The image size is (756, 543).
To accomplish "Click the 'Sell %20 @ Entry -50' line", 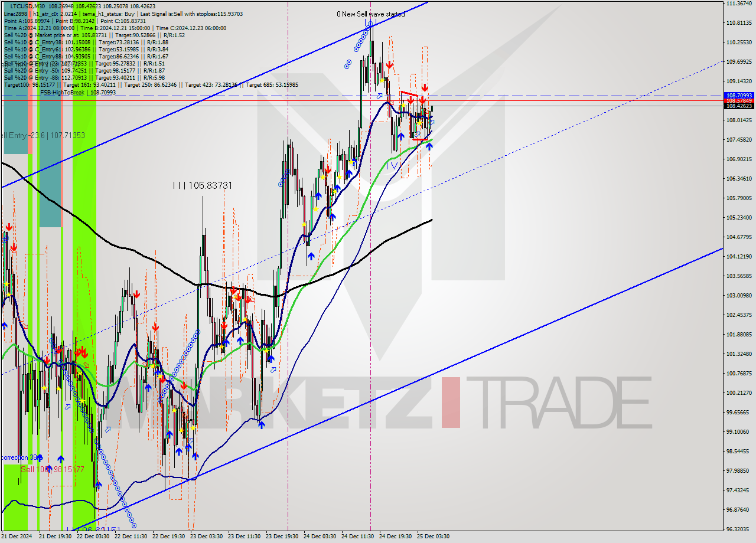I will coord(84,70).
